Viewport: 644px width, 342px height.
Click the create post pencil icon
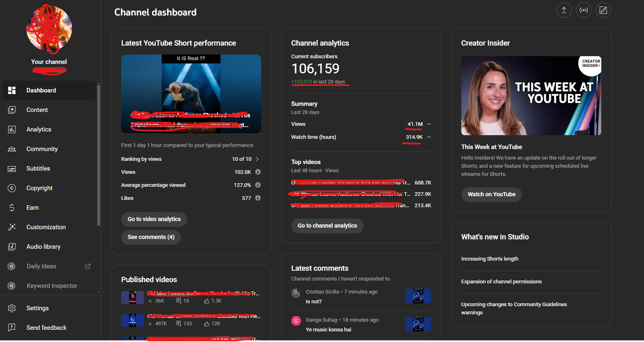pyautogui.click(x=603, y=10)
